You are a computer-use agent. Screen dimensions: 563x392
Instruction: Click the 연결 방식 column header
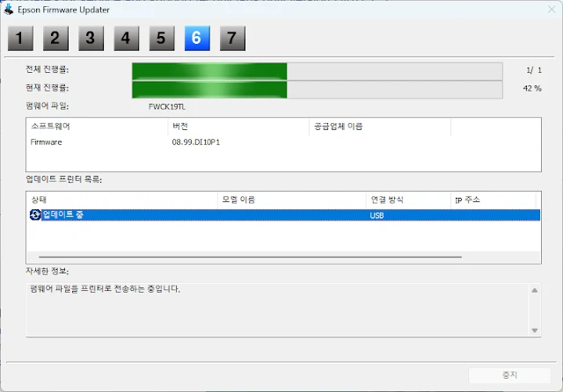pyautogui.click(x=407, y=200)
